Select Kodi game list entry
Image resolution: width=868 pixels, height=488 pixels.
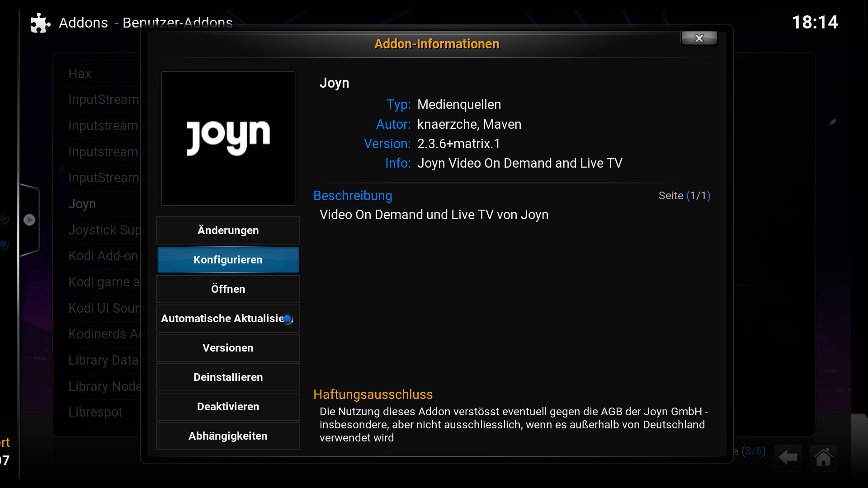[x=104, y=282]
